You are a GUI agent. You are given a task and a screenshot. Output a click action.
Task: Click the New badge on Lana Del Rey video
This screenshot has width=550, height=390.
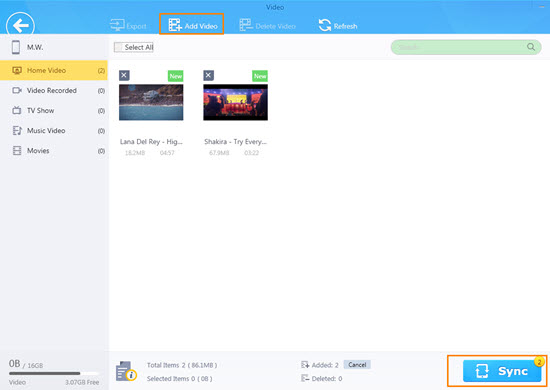[x=176, y=76]
